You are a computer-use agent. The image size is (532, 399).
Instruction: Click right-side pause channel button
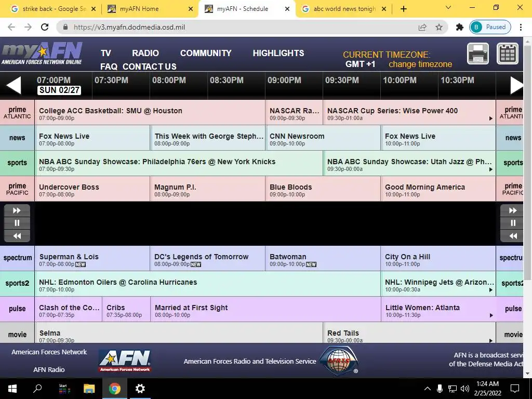[513, 223]
